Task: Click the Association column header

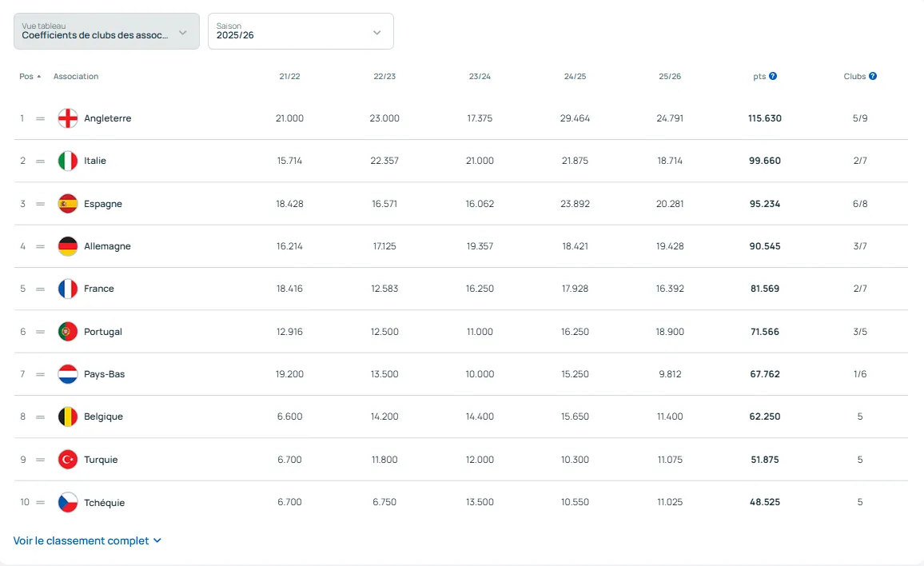Action: (76, 77)
